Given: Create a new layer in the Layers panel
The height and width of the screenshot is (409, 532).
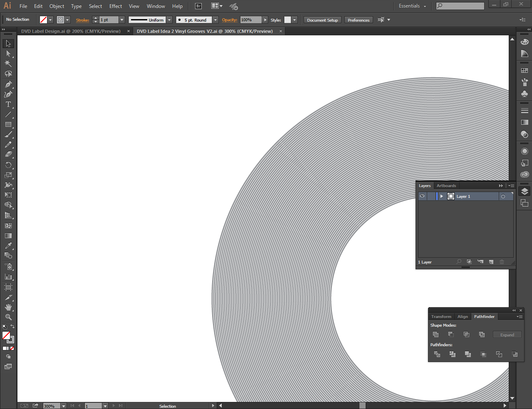Looking at the screenshot, I should pyautogui.click(x=491, y=262).
